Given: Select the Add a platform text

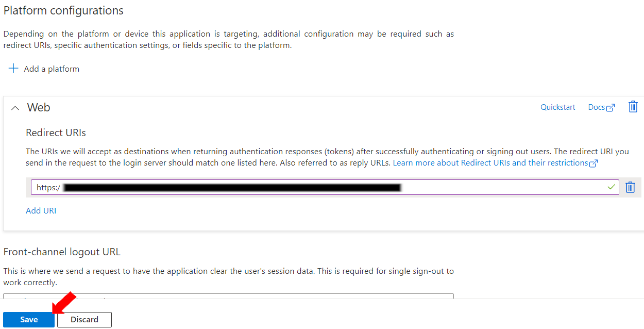Looking at the screenshot, I should click(x=52, y=69).
